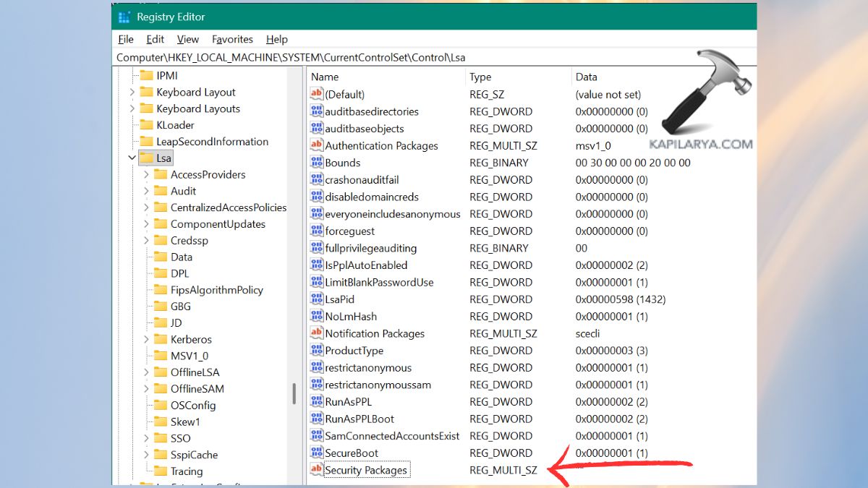The width and height of the screenshot is (868, 488).
Task: Open the Favorites menu
Action: 232,39
